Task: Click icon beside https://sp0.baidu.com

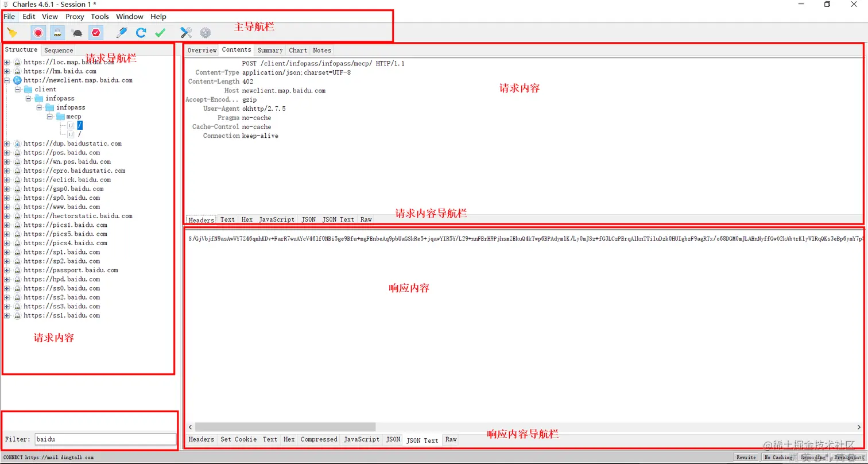Action: [17, 198]
